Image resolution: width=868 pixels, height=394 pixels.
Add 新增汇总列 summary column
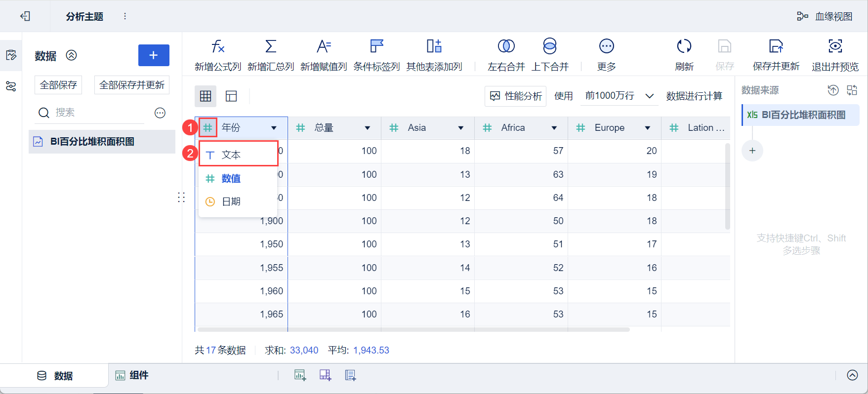pyautogui.click(x=271, y=55)
